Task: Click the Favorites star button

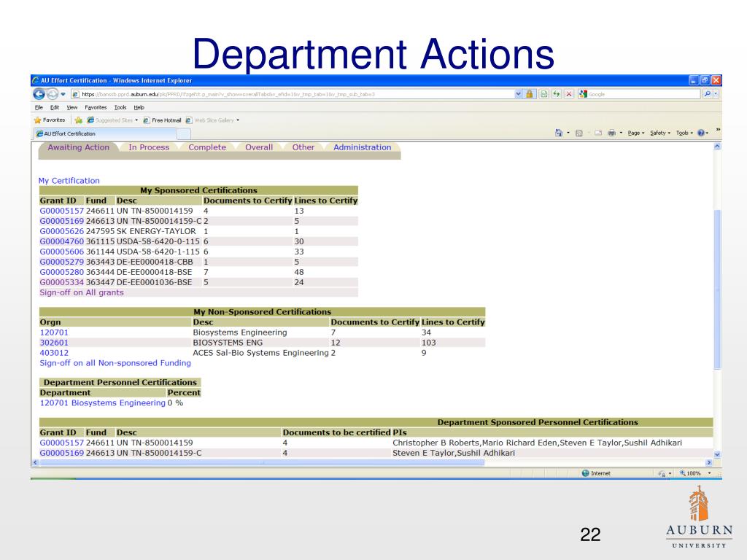Action: click(50, 120)
